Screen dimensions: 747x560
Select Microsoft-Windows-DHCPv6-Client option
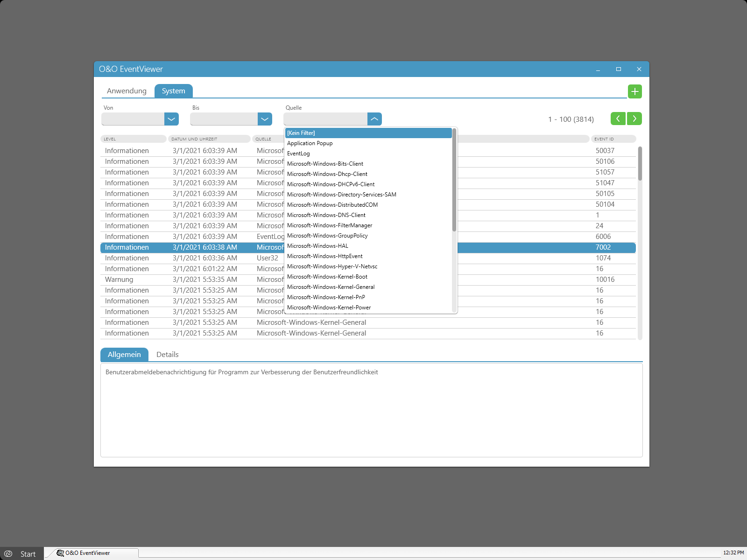click(368, 184)
